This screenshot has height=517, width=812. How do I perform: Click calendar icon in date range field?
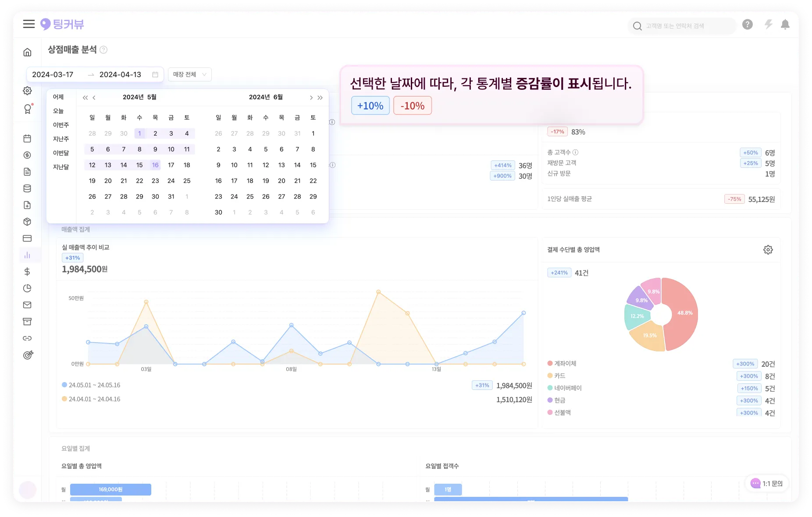155,74
